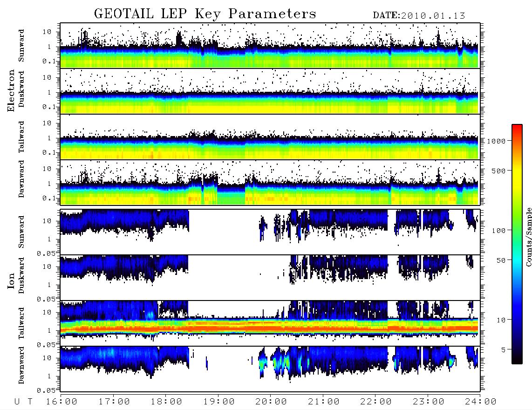This screenshot has height=410, width=532.
Task: Click the Ion Sunward spectrogram panel
Action: click(270, 232)
